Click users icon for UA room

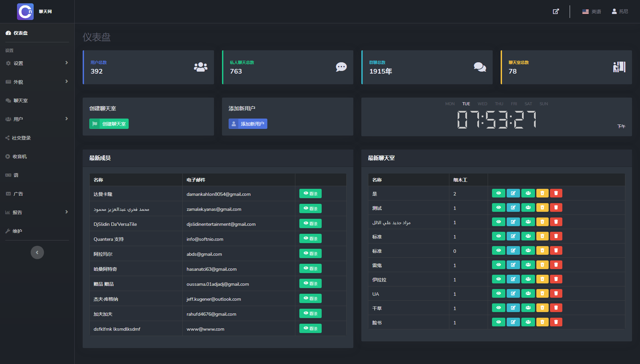coord(528,293)
